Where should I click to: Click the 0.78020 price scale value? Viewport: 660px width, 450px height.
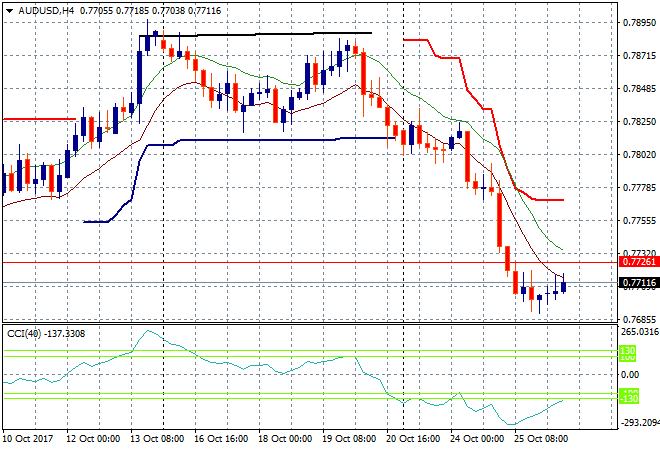click(x=639, y=154)
